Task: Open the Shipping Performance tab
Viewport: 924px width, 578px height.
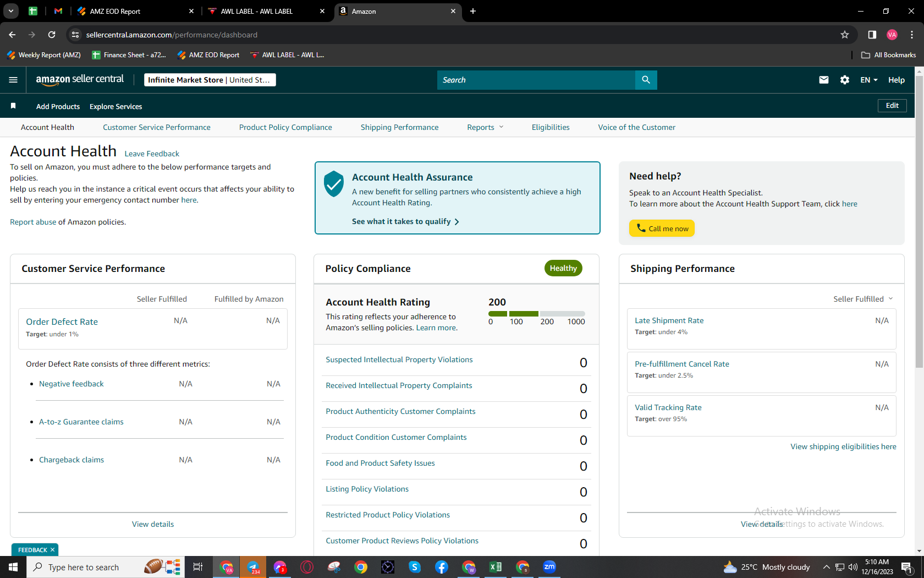Action: point(400,127)
